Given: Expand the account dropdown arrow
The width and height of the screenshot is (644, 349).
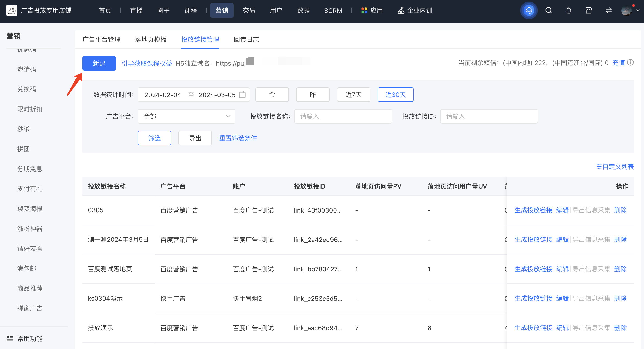Looking at the screenshot, I should click(x=638, y=10).
